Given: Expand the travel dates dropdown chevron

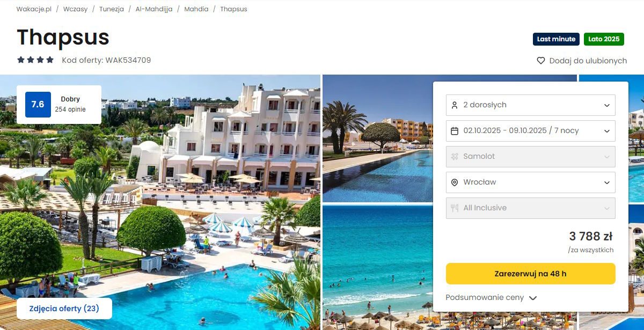Looking at the screenshot, I should click(607, 131).
